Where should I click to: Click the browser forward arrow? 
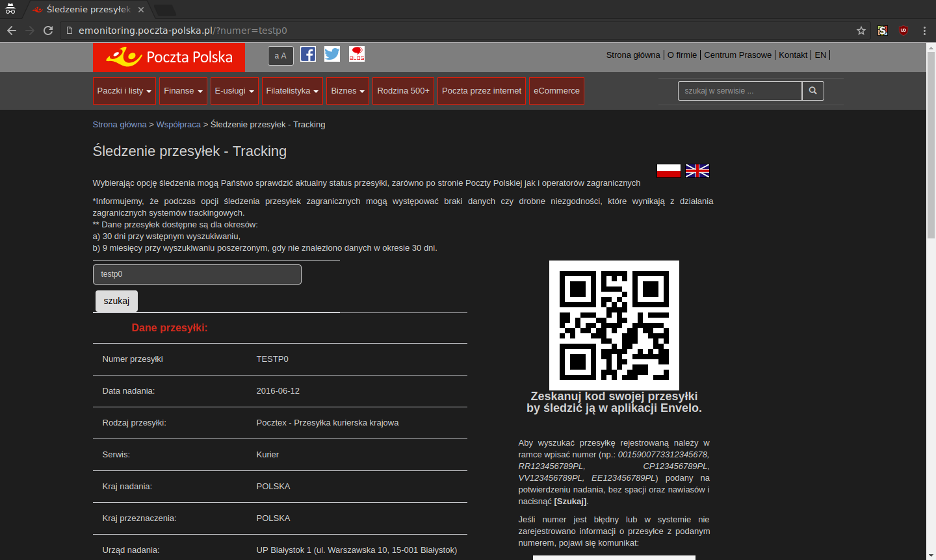click(30, 31)
